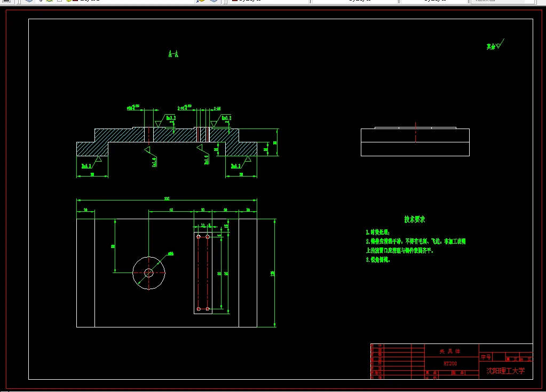Select the A-A section view label
Viewport: 546px width, 392px height.
[x=173, y=54]
